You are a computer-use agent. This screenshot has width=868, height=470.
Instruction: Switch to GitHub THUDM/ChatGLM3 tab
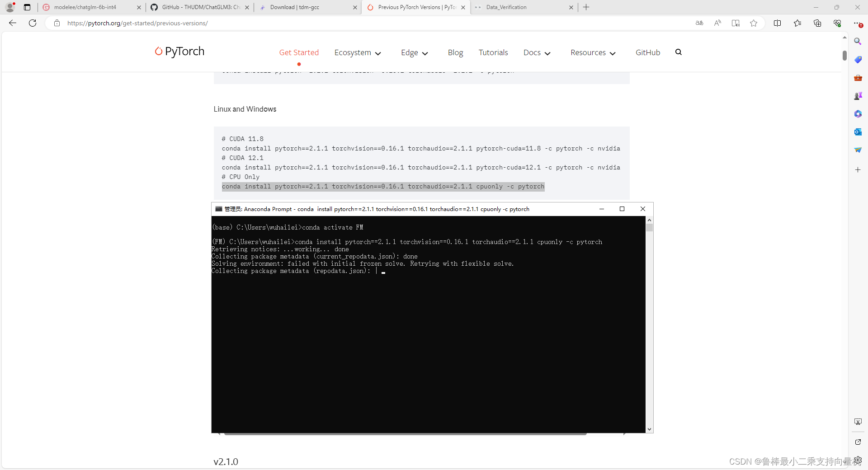pos(199,7)
